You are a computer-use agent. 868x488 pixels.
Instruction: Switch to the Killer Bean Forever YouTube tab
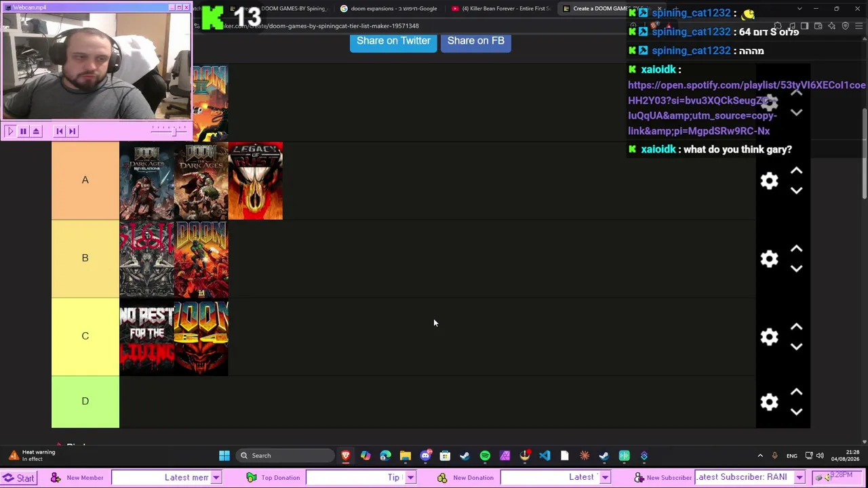pyautogui.click(x=500, y=9)
